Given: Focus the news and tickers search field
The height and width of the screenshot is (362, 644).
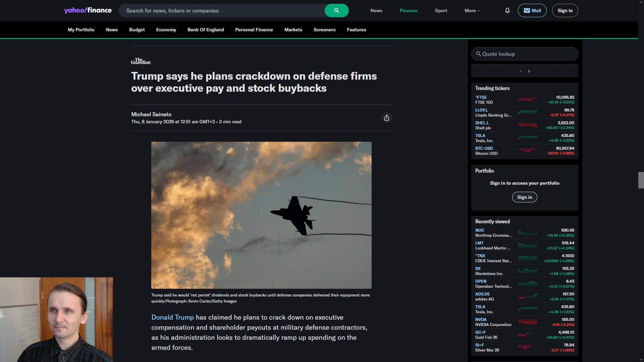Looking at the screenshot, I should coord(221,10).
